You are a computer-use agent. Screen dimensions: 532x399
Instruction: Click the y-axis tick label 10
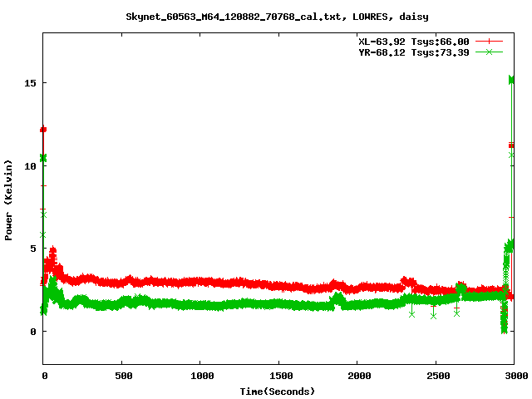32,165
